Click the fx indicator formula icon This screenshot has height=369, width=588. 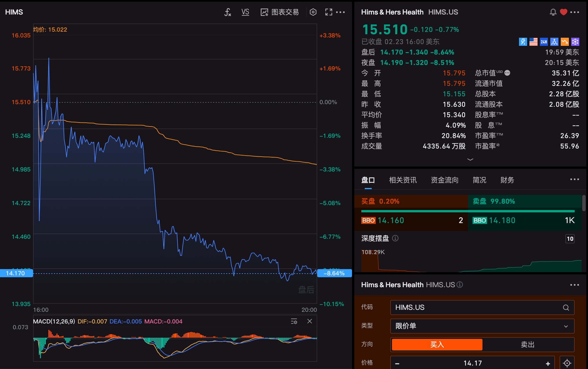[228, 12]
